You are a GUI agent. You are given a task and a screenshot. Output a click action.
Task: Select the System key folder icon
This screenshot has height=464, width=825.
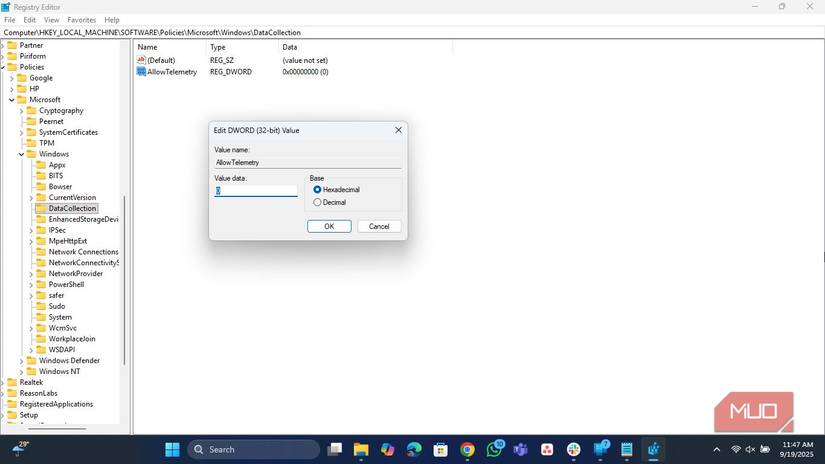[x=41, y=317]
